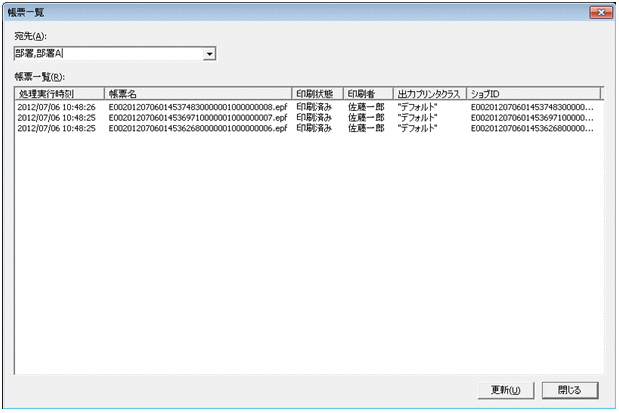Sort by 印刷状態 column header

pyautogui.click(x=317, y=94)
